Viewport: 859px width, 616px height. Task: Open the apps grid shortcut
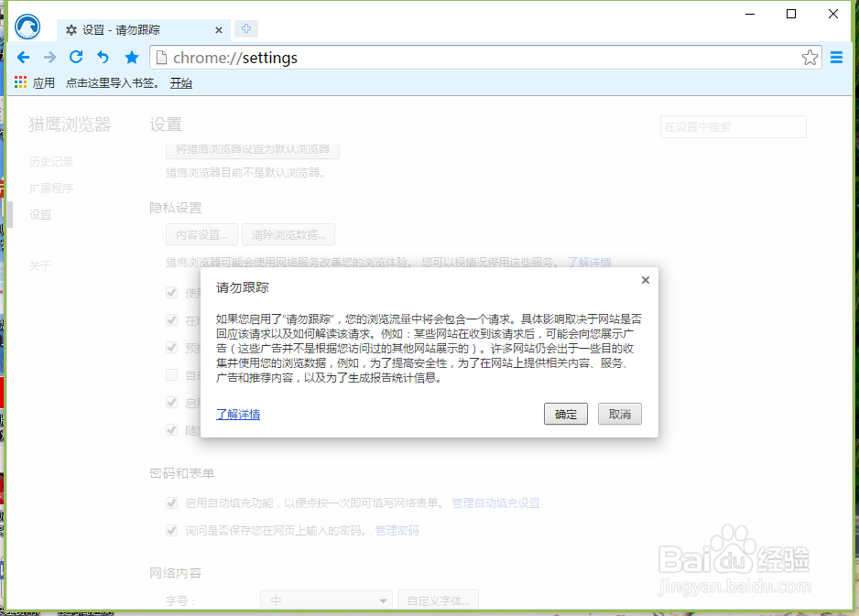pos(20,82)
